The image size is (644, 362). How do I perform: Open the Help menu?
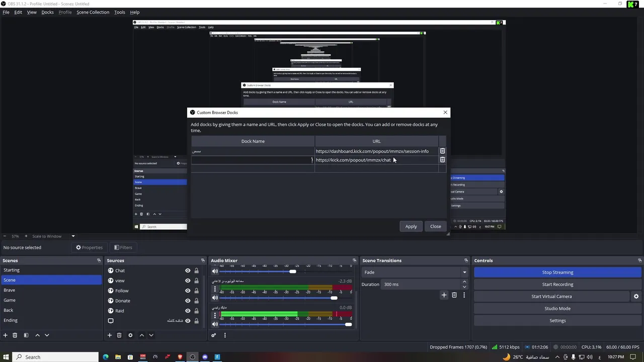click(x=135, y=12)
